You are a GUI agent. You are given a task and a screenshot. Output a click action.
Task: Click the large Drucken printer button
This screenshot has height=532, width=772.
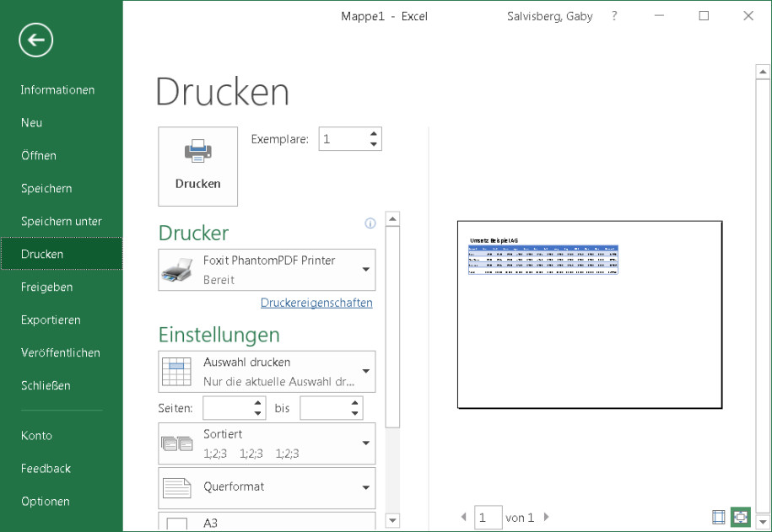(197, 166)
